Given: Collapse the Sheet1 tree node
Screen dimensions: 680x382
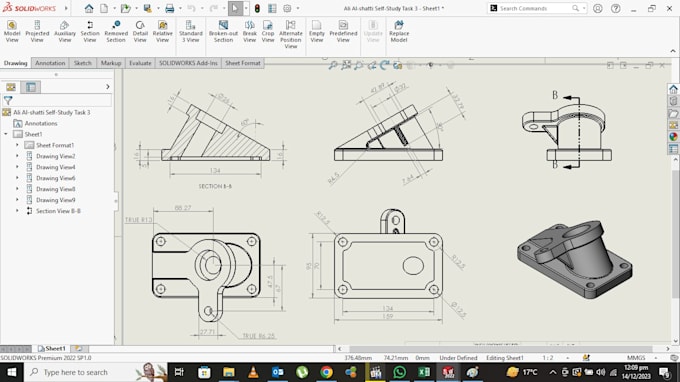Looking at the screenshot, I should [x=6, y=134].
